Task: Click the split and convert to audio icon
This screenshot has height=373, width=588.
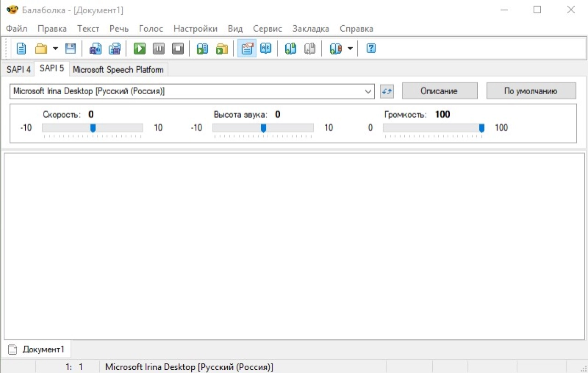Action: (x=114, y=48)
